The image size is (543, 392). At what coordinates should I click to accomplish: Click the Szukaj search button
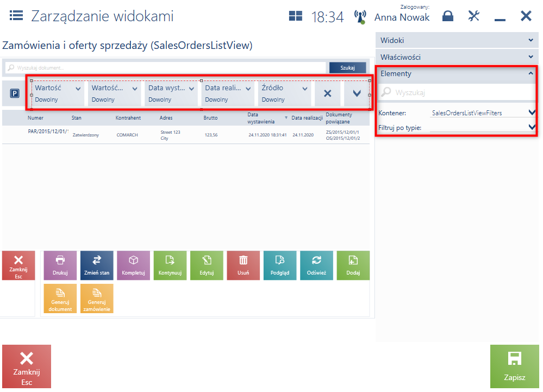pos(347,67)
